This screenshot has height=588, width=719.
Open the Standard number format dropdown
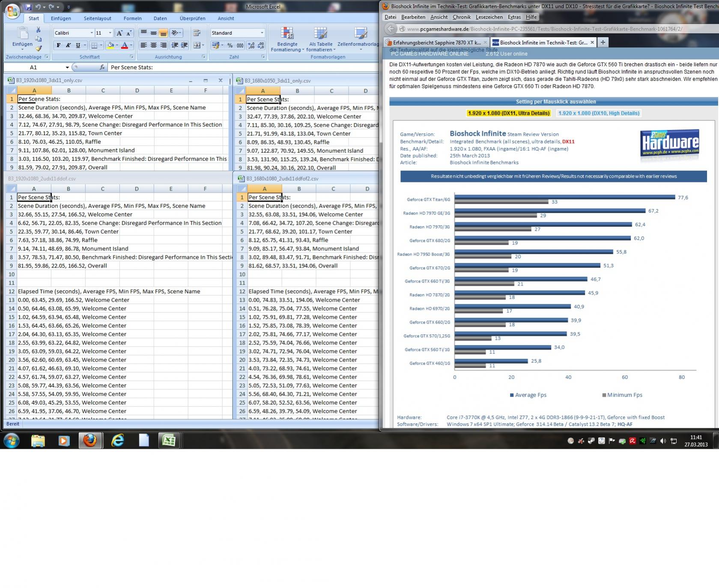[x=262, y=33]
